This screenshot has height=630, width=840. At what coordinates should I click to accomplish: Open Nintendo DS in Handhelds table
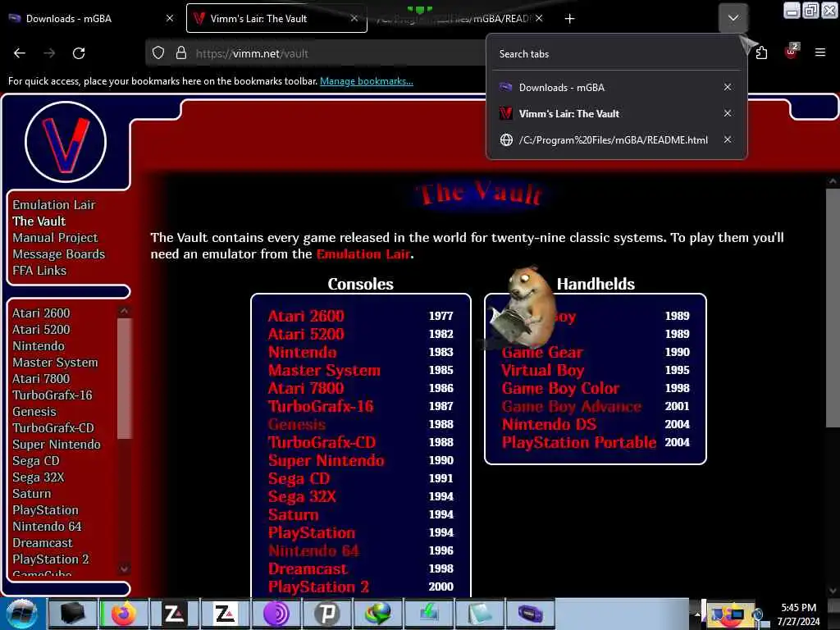tap(549, 424)
